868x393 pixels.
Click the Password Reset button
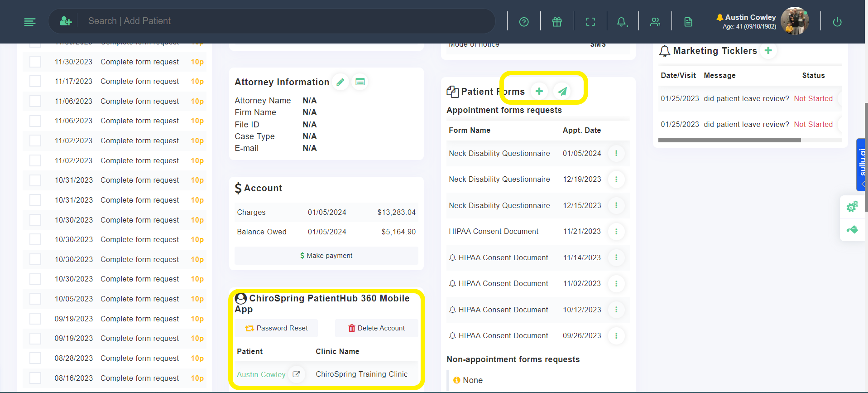276,328
